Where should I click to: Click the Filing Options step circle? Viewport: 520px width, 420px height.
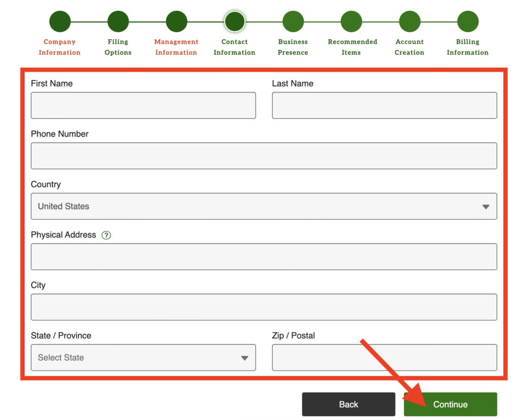coord(118,22)
